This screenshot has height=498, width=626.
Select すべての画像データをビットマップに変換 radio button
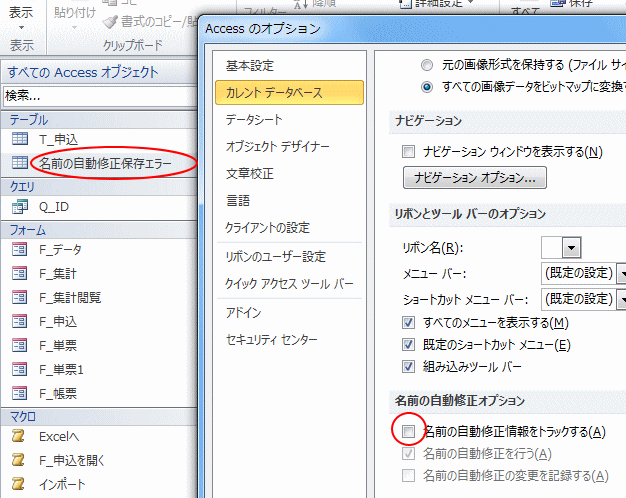tap(427, 87)
